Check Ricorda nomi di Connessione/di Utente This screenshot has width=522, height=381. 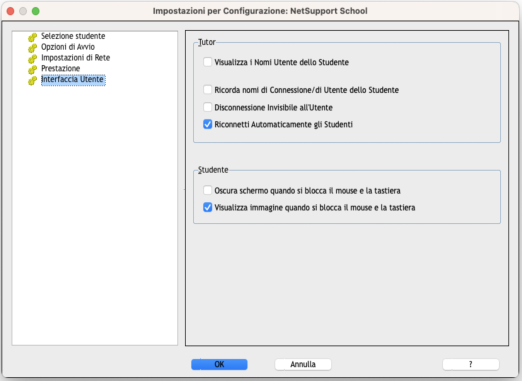[207, 90]
